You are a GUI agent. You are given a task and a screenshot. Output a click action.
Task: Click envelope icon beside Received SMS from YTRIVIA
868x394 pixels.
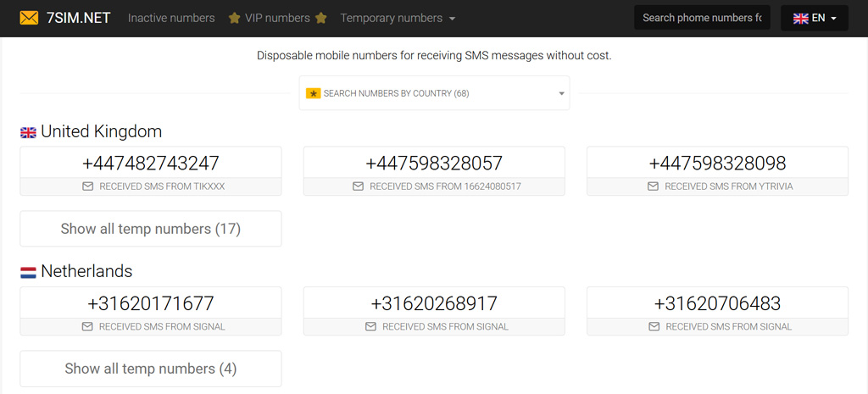coord(653,186)
